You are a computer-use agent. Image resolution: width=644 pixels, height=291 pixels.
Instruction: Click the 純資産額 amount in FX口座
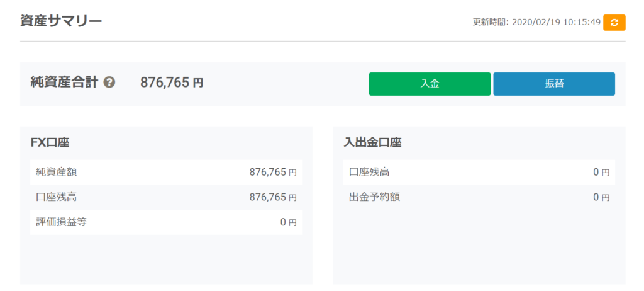click(x=272, y=172)
